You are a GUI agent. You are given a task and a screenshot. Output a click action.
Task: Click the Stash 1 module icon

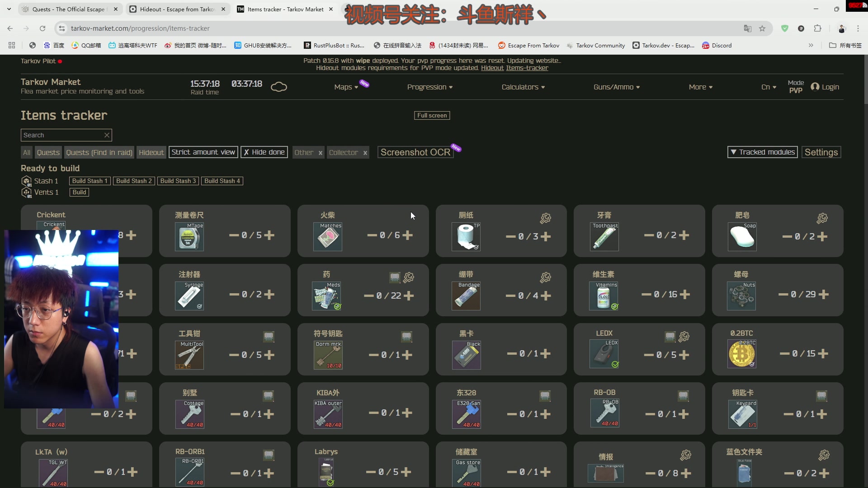[27, 181]
